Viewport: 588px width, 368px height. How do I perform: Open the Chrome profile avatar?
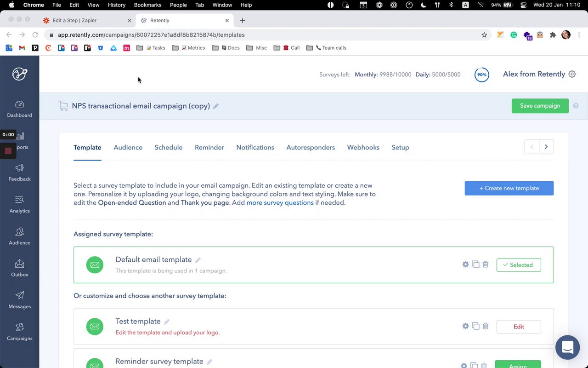[x=566, y=35]
